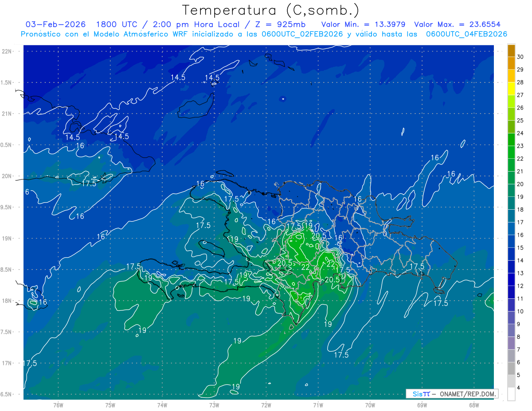Click the "73W" longitude axis label
Viewport: 532px width, 411px height.
point(214,405)
